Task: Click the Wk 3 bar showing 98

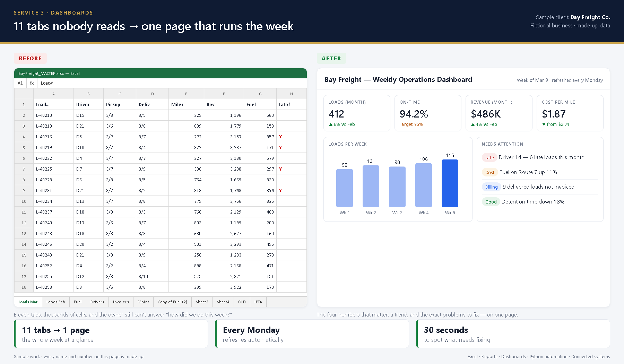Action: pos(397,187)
